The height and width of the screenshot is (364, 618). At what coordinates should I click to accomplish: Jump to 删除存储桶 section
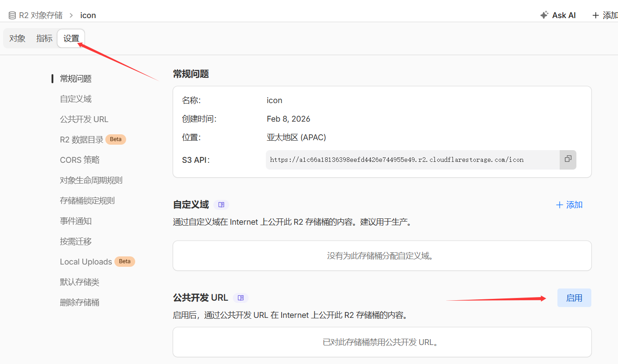click(x=80, y=303)
